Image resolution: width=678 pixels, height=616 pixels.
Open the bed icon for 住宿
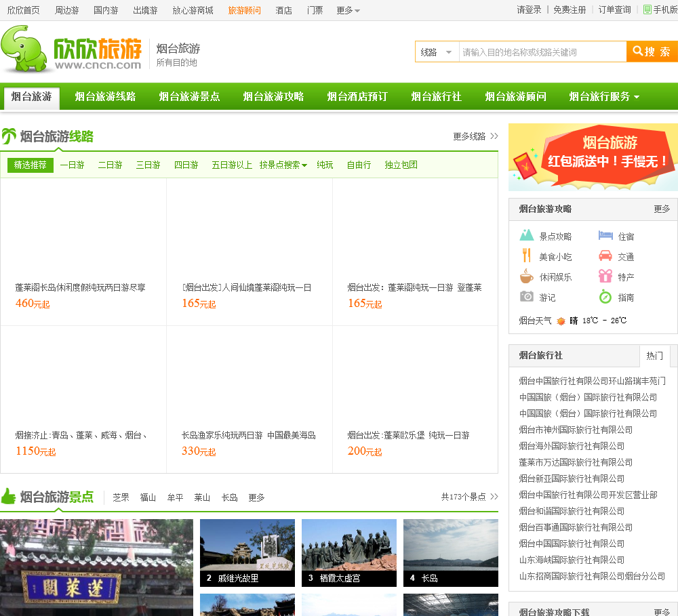[x=605, y=236]
